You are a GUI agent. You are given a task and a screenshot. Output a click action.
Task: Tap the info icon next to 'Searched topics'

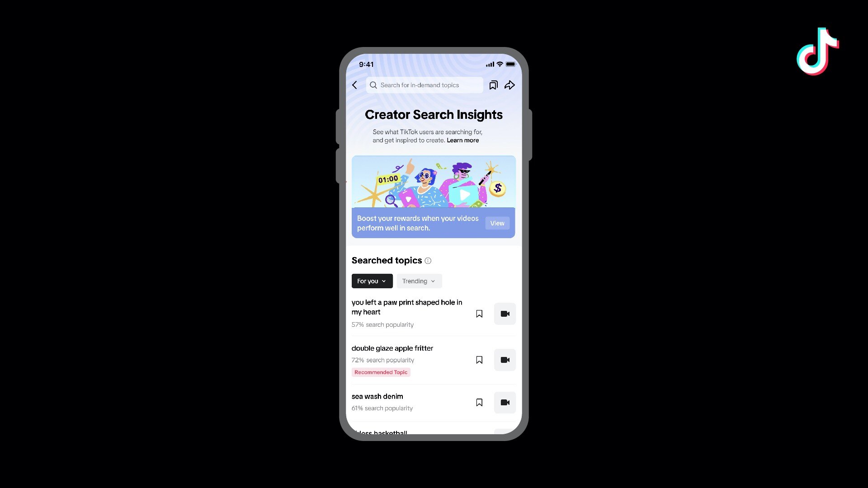428,260
